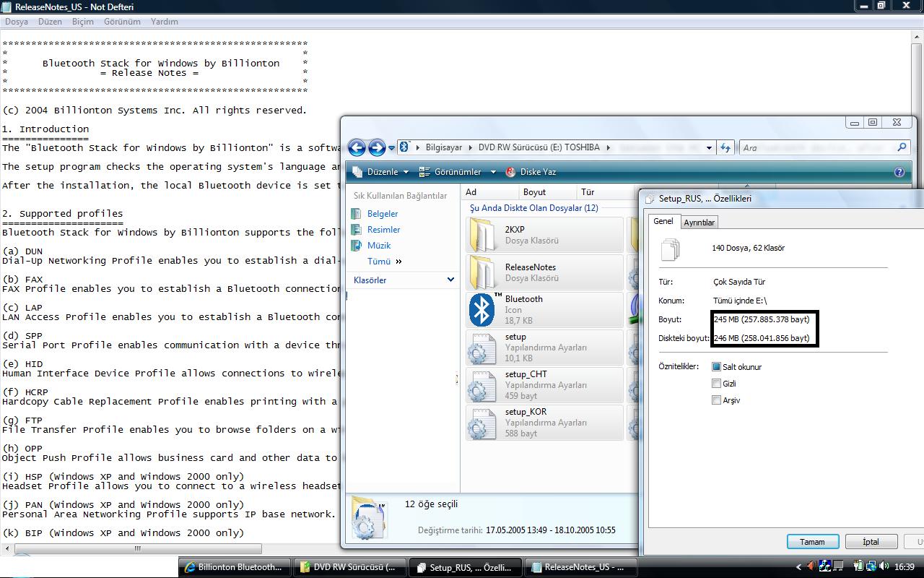Toggle the Gizli hidden checkbox
The height and width of the screenshot is (578, 924).
click(716, 384)
